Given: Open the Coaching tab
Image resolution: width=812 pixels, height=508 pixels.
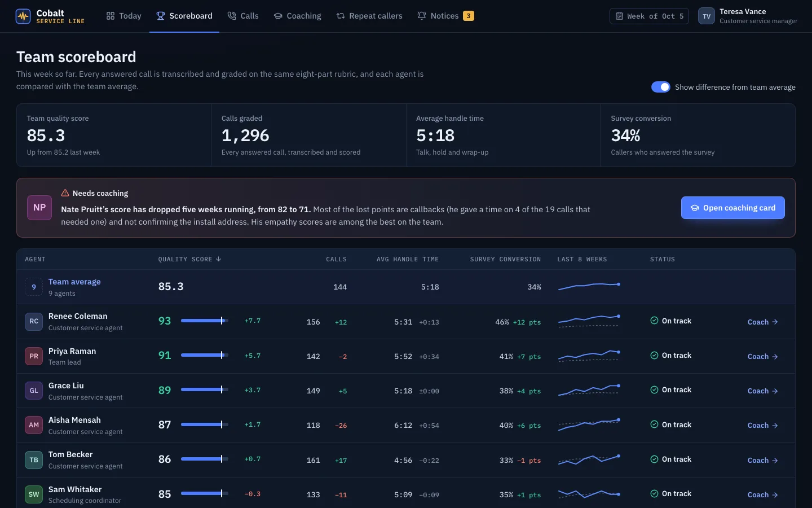Looking at the screenshot, I should pos(297,16).
